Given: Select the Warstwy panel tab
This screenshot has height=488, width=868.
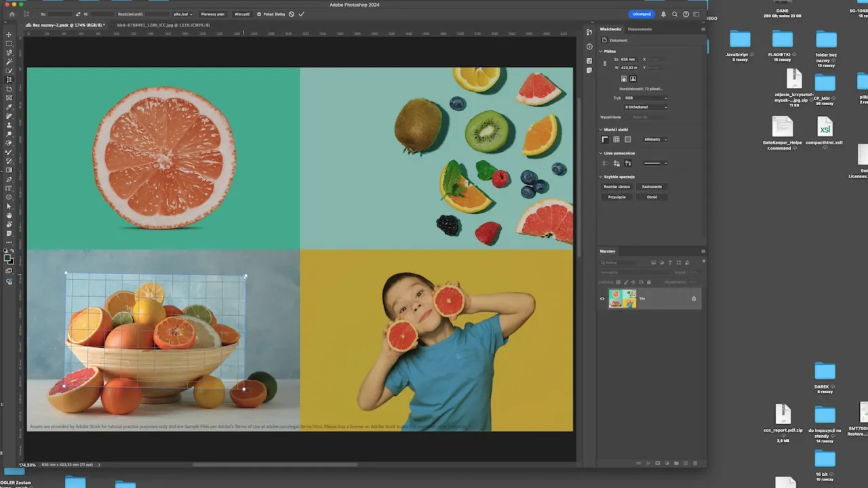Looking at the screenshot, I should pyautogui.click(x=608, y=251).
